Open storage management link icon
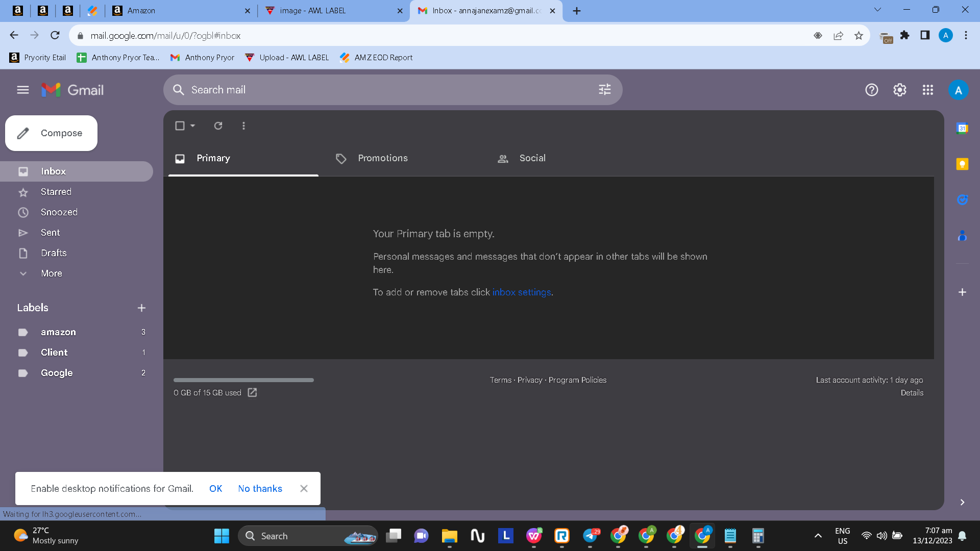 click(x=252, y=392)
